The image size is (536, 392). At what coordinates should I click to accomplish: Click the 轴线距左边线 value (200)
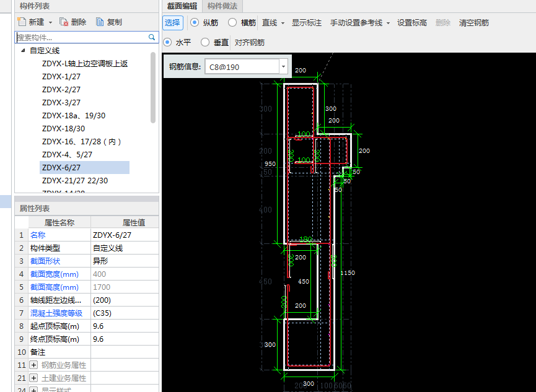pos(125,300)
